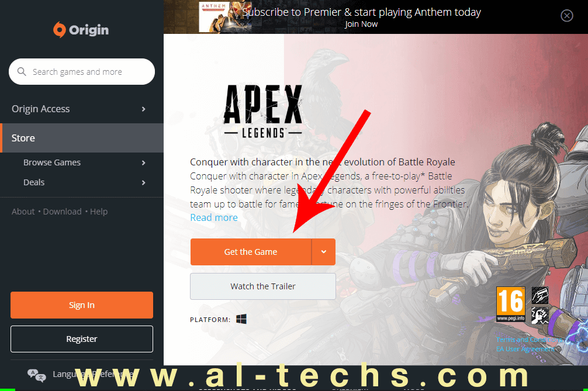Expand the Origin Access chevron
This screenshot has height=391, width=588.
pyautogui.click(x=144, y=109)
